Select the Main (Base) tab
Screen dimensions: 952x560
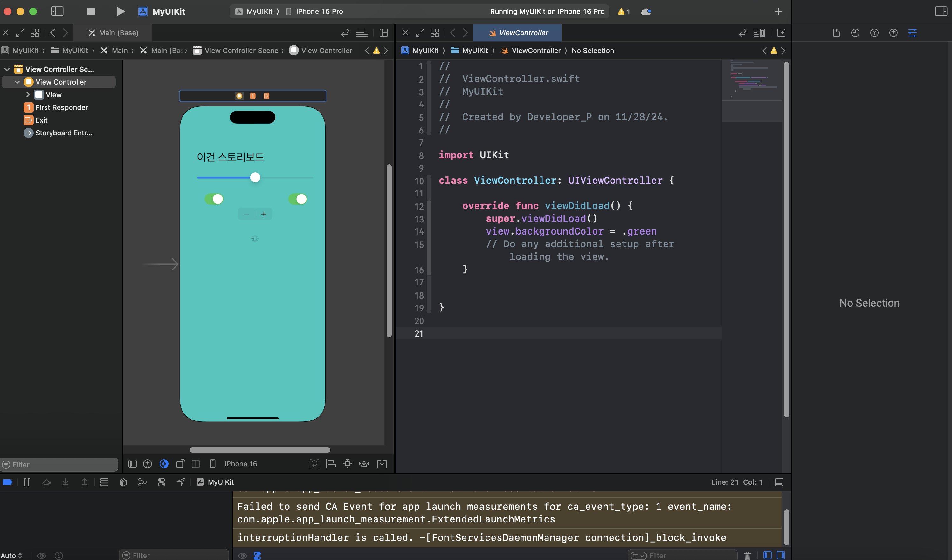[113, 33]
